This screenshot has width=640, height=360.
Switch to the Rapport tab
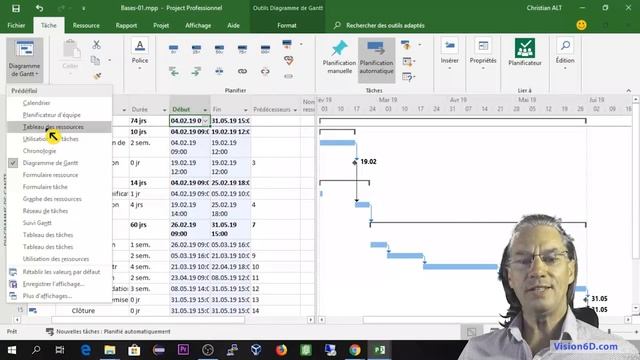coord(126,25)
